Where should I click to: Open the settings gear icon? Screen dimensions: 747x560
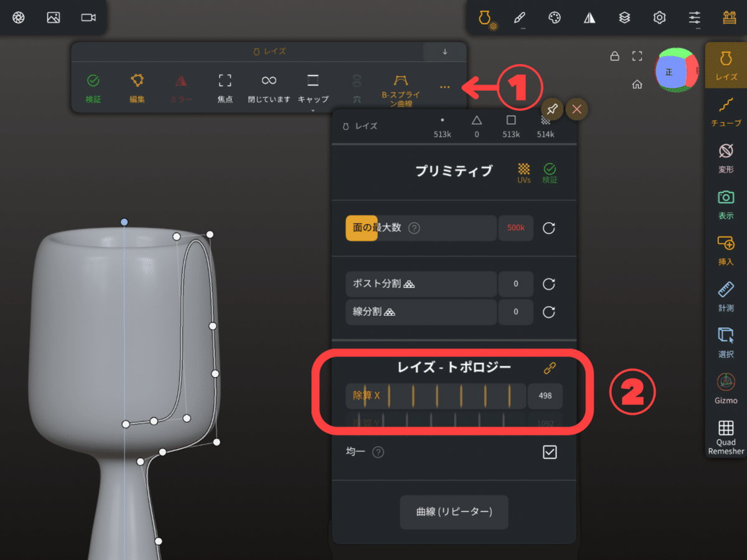coord(659,18)
